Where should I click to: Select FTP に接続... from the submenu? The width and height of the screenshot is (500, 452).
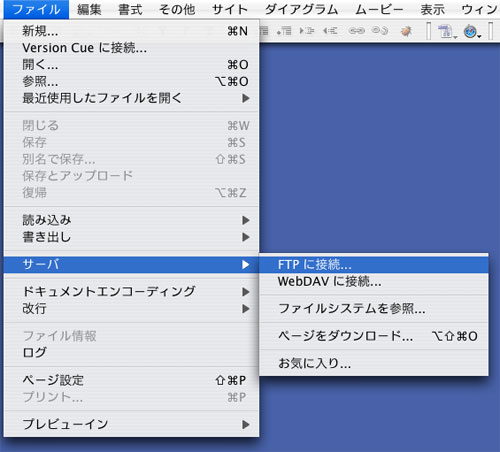point(374,265)
